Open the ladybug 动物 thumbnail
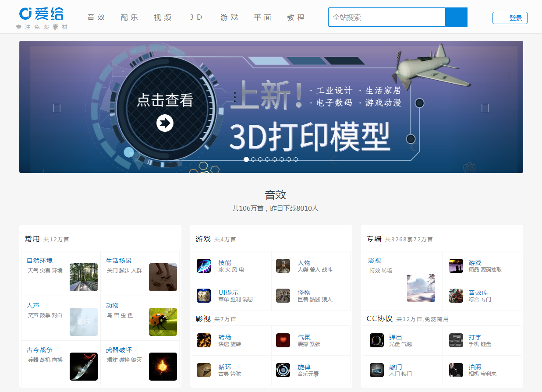Image resolution: width=542 pixels, height=392 pixels. [163, 321]
